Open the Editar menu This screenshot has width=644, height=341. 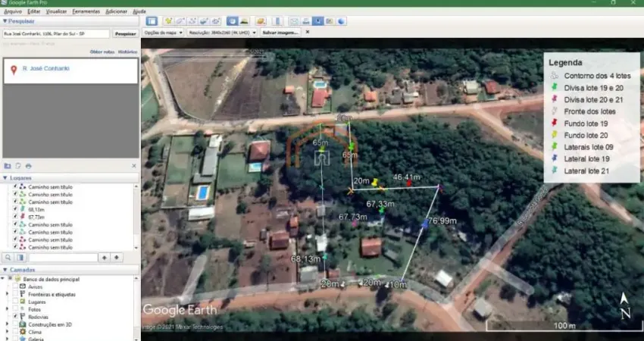[33, 11]
